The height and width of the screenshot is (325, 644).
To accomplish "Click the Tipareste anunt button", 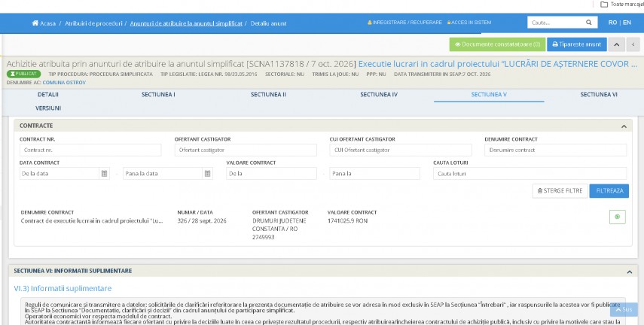I will pyautogui.click(x=577, y=44).
